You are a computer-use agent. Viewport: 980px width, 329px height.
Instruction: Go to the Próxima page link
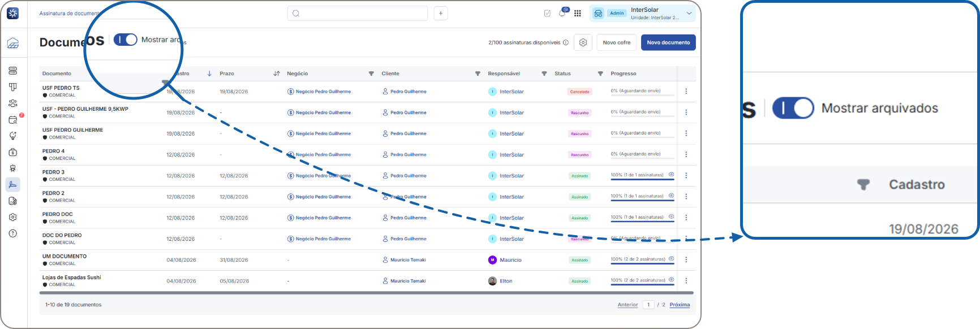tap(680, 305)
